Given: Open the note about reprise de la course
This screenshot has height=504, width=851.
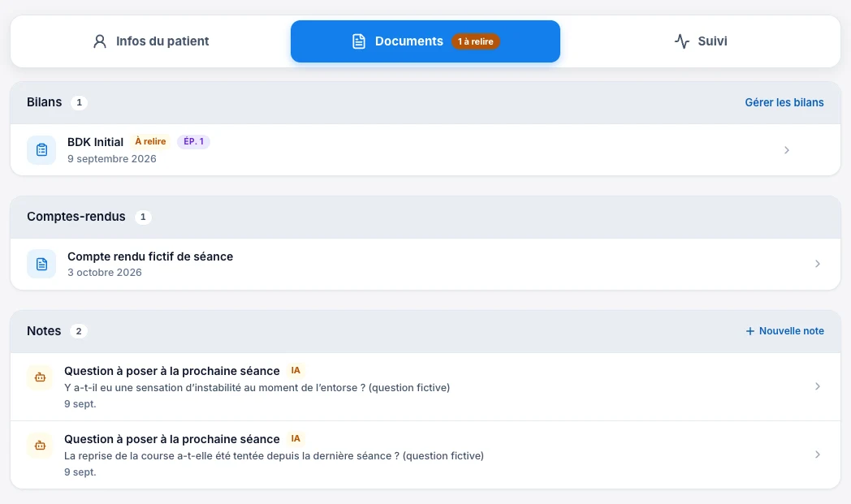Looking at the screenshot, I should coord(425,454).
